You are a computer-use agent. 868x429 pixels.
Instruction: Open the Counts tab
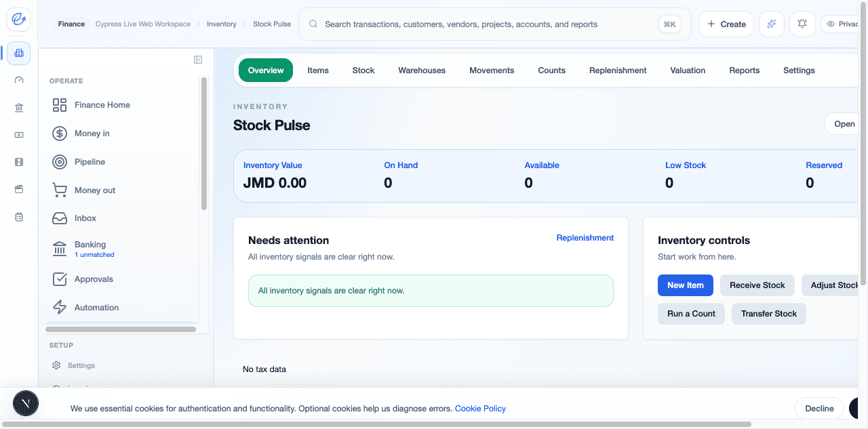[552, 70]
